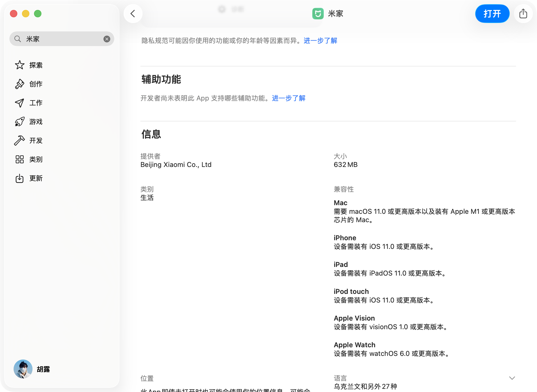Click the 游戏 rocket icon in sidebar
Screen dimensions: 537x392
(x=20, y=122)
